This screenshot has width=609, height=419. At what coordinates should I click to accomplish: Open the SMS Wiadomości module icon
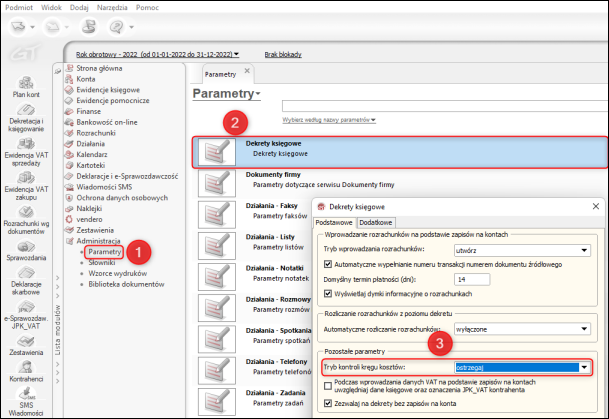26,393
